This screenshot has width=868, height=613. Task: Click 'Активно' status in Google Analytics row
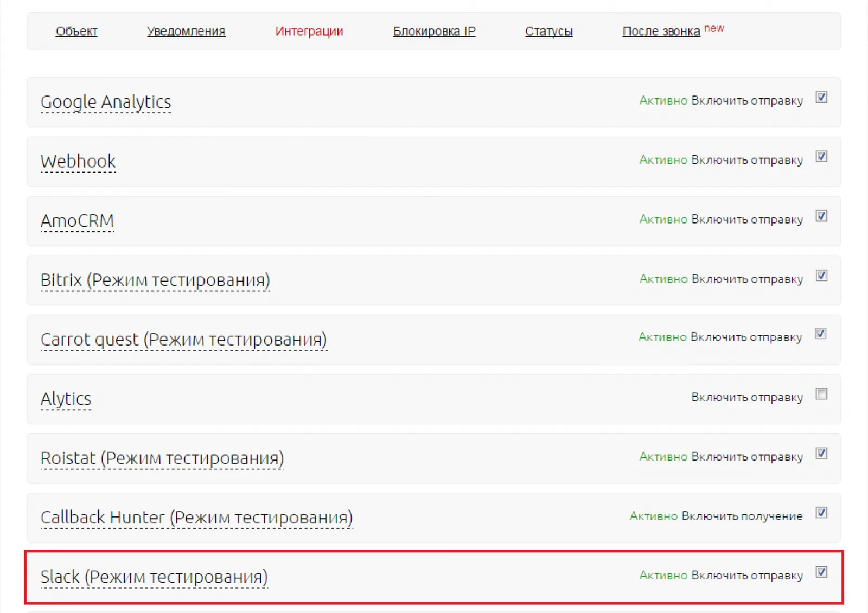click(663, 101)
